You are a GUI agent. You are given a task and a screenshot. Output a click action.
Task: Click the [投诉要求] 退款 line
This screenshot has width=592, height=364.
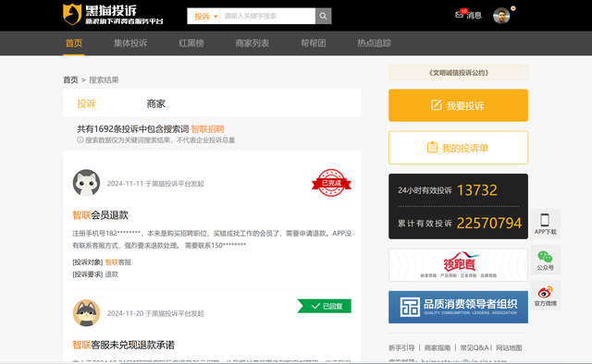coord(95,274)
